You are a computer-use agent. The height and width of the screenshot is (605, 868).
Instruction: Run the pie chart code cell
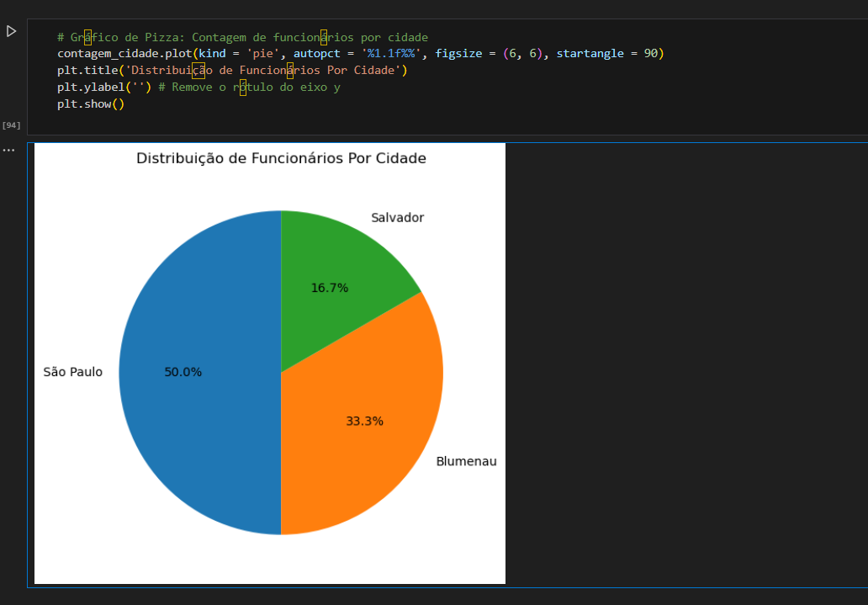click(11, 31)
